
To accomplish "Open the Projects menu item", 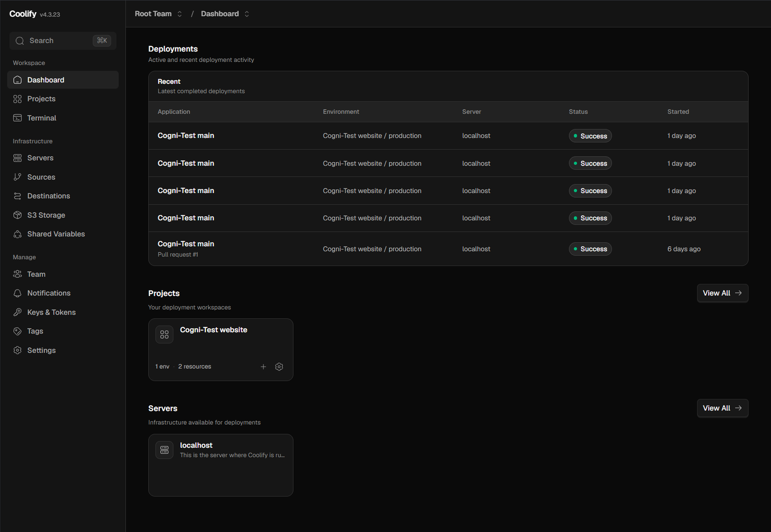I will (63, 99).
